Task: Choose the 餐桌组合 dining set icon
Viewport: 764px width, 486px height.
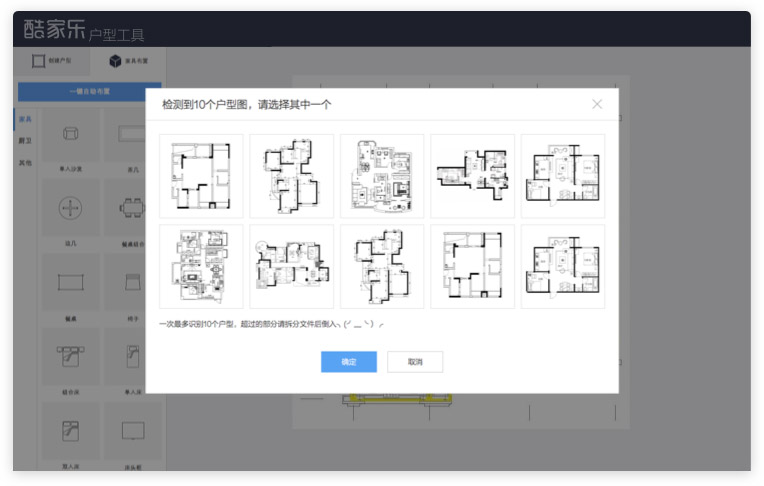Action: [x=132, y=208]
